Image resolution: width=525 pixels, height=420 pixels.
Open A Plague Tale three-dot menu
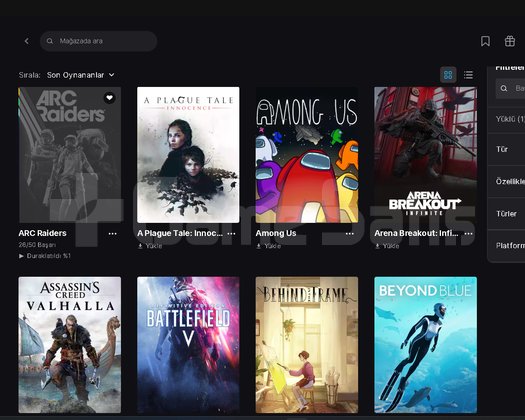231,233
